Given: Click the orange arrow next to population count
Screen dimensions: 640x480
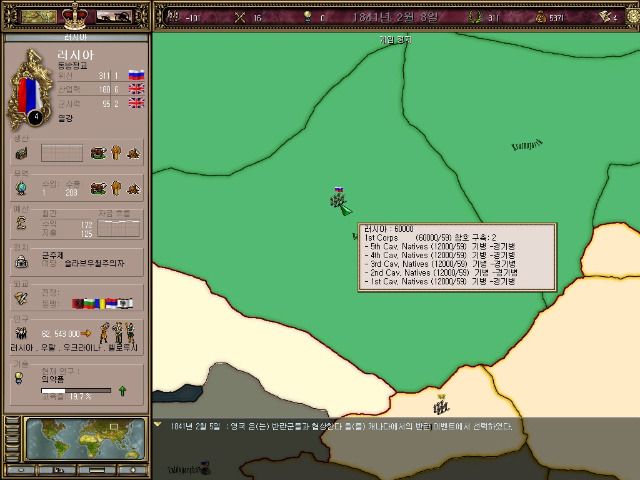Looking at the screenshot, I should (86, 333).
